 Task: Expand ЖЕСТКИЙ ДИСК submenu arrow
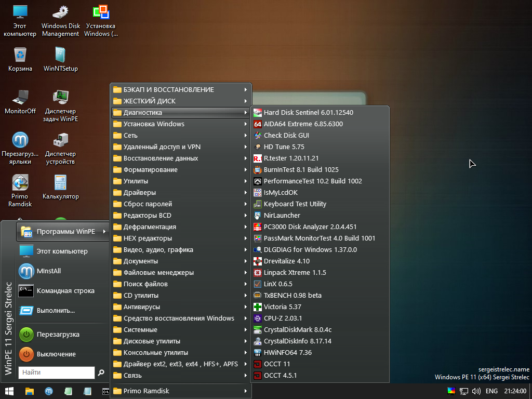pos(245,101)
